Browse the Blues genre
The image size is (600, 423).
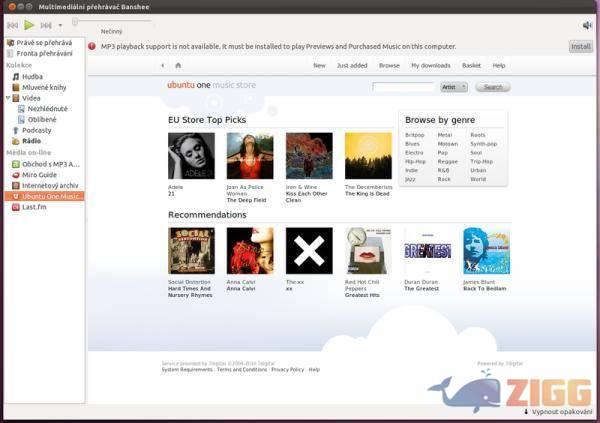[412, 144]
